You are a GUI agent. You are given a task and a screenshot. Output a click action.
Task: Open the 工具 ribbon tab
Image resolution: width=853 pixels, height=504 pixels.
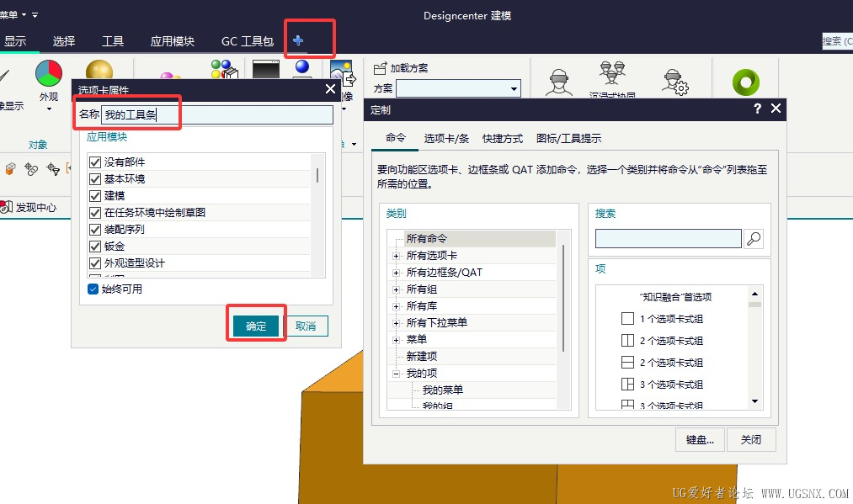(113, 40)
